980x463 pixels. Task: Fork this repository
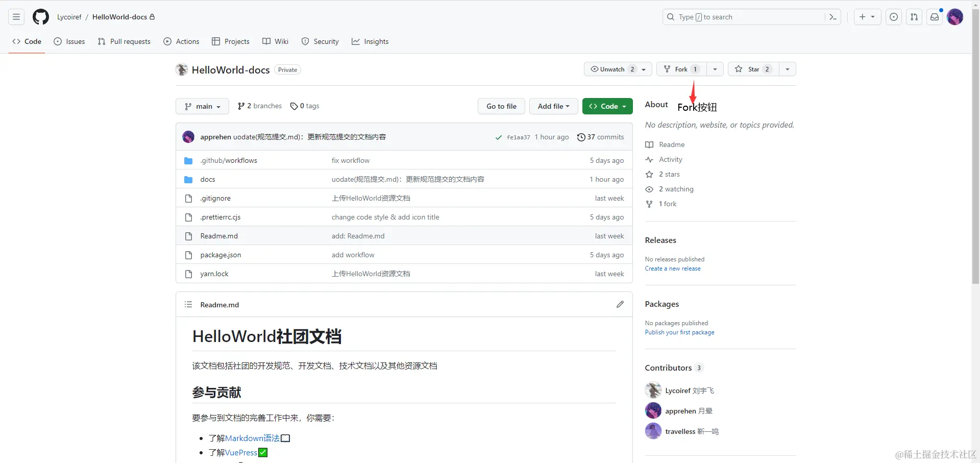click(x=681, y=69)
